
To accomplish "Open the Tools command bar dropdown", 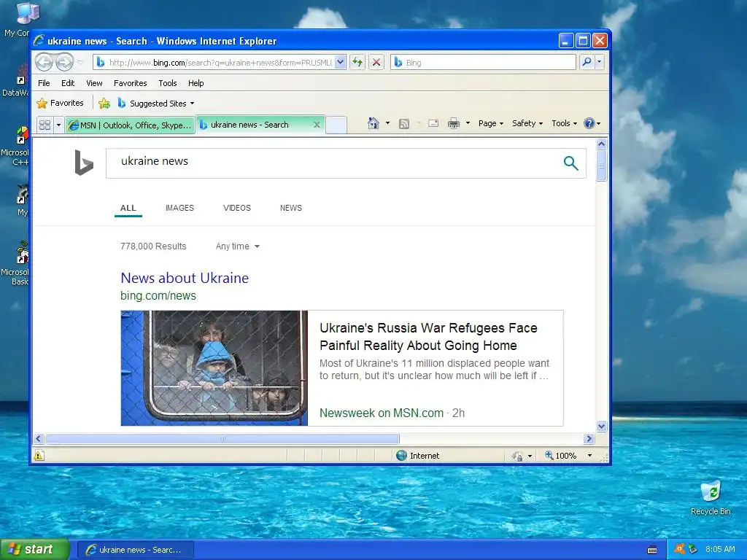I will [564, 123].
